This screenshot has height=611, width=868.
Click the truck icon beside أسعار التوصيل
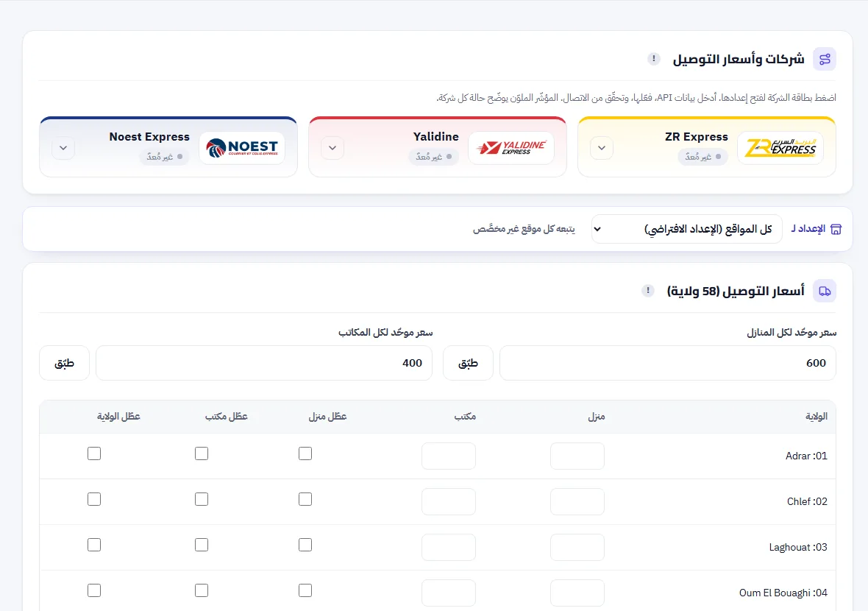pos(825,291)
